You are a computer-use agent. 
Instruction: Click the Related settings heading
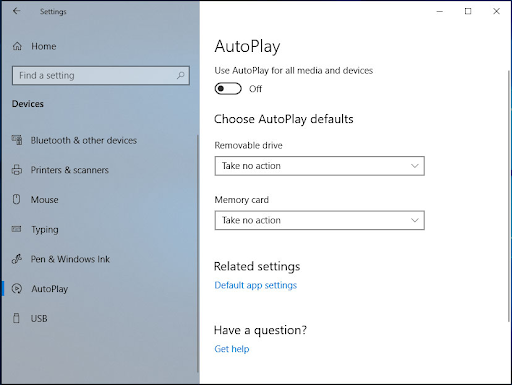point(257,266)
